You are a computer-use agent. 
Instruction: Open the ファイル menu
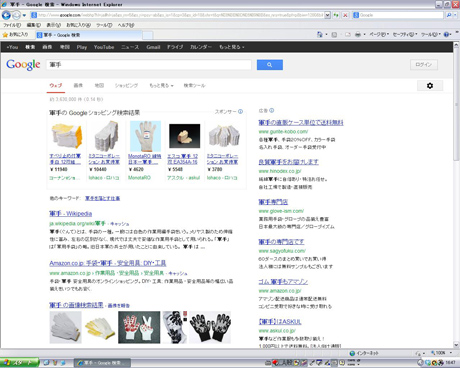coord(12,25)
